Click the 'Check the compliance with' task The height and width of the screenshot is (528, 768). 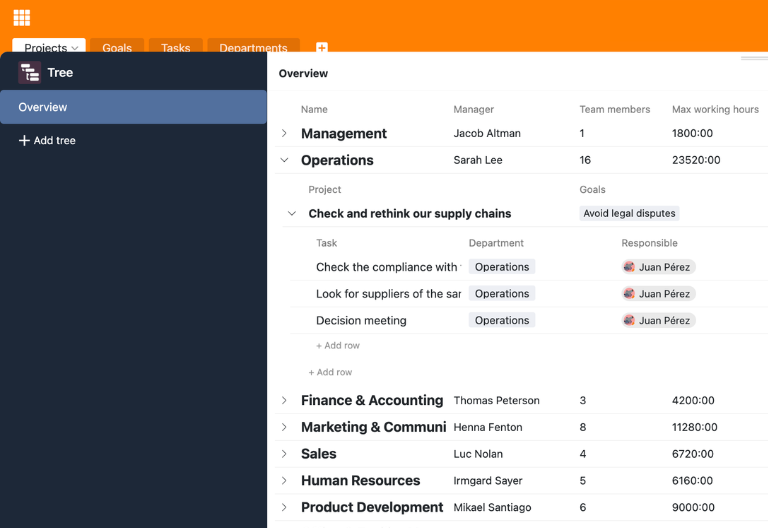(388, 267)
